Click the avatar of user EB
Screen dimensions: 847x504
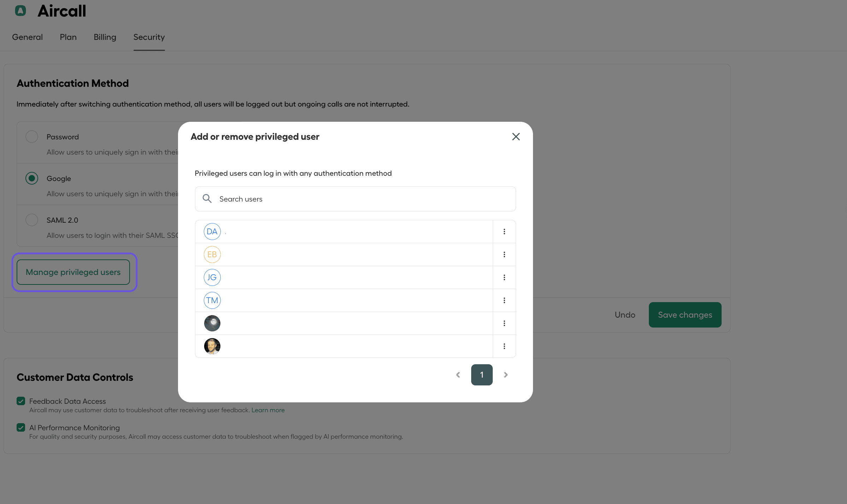[212, 254]
